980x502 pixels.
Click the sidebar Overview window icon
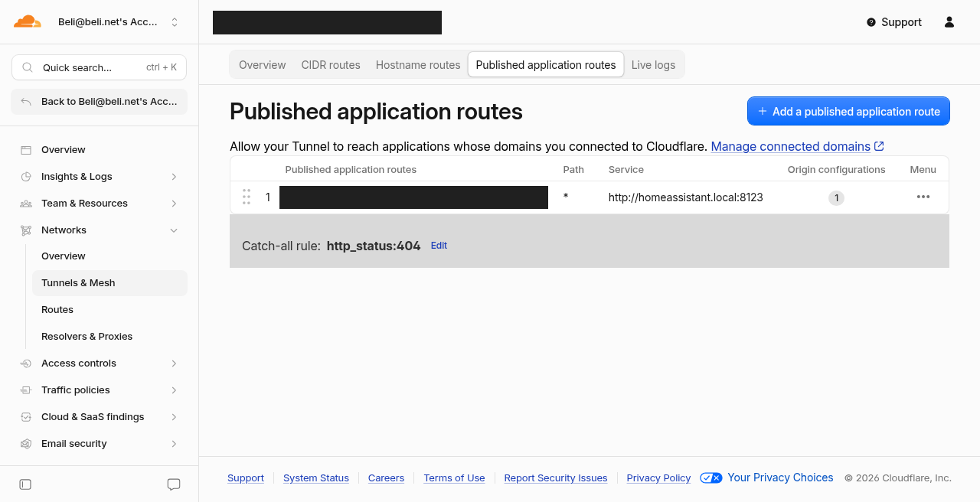26,150
